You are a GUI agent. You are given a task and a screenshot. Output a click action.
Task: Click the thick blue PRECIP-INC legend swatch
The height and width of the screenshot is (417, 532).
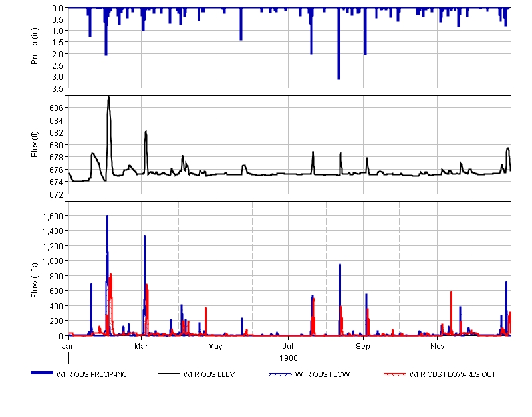tap(42, 373)
